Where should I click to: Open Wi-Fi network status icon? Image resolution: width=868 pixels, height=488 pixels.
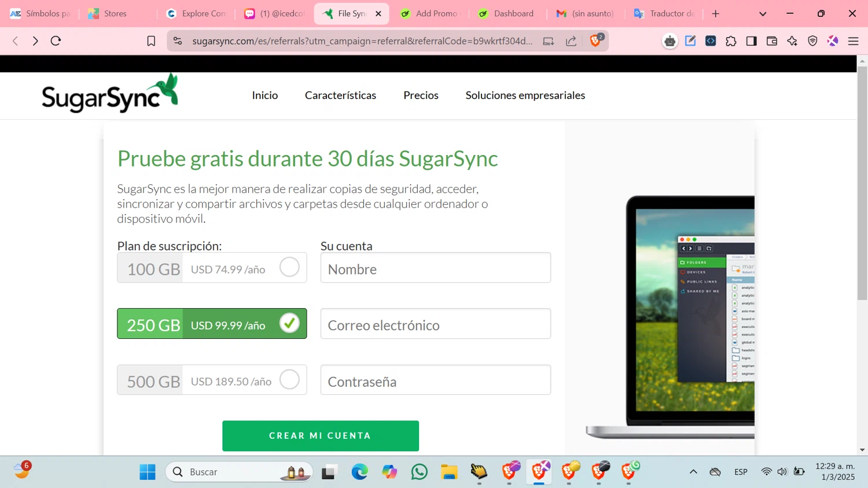(x=766, y=472)
